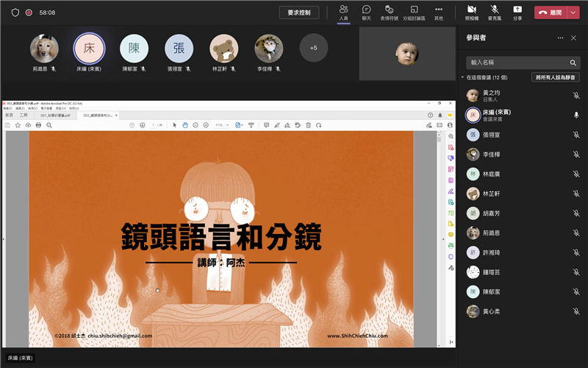Open the three-dots menu in 參與者 panel header
588x368 pixels.
pos(560,38)
